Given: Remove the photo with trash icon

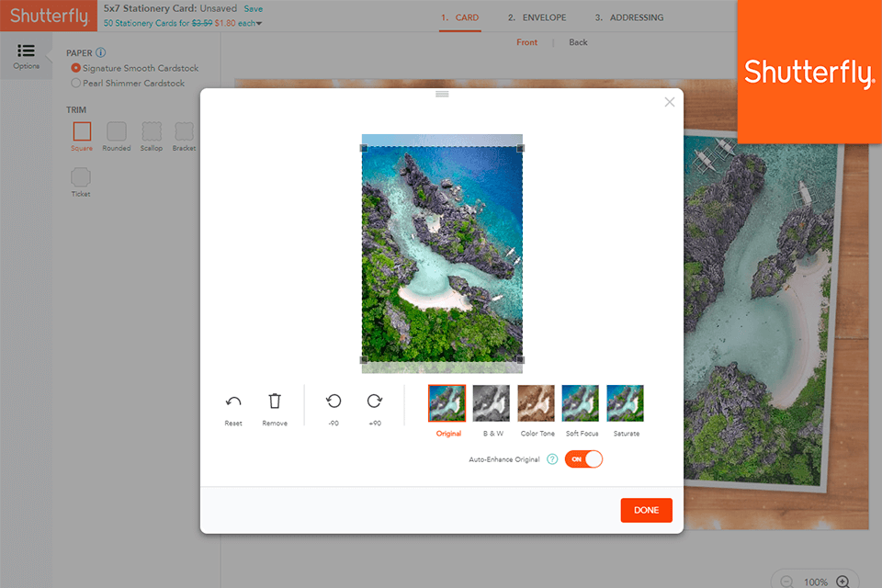Looking at the screenshot, I should tap(275, 401).
